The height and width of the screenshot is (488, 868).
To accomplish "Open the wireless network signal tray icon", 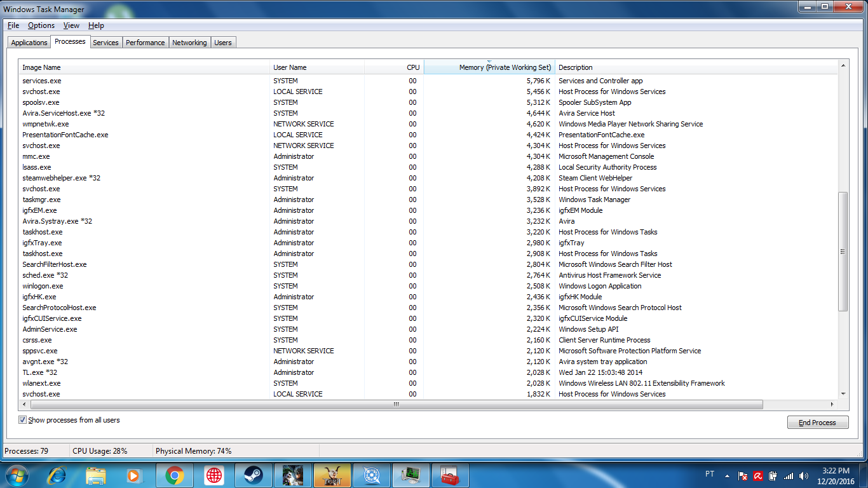I will coord(789,475).
